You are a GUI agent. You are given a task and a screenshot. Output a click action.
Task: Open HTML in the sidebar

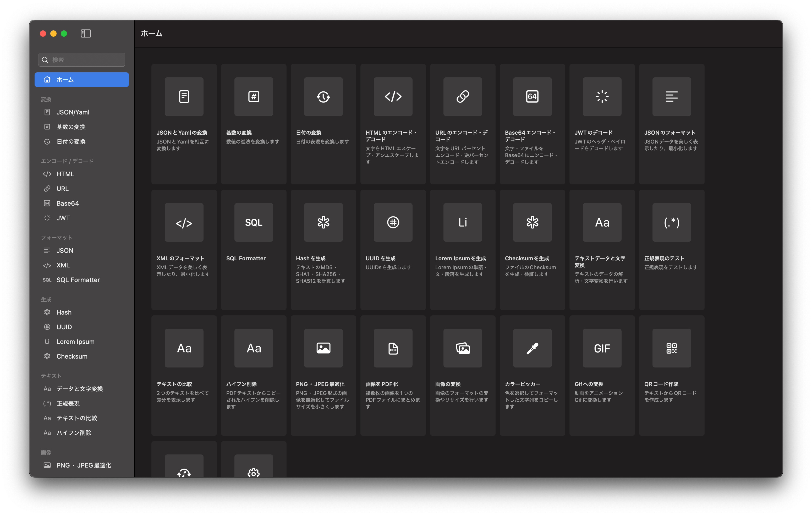[82, 174]
